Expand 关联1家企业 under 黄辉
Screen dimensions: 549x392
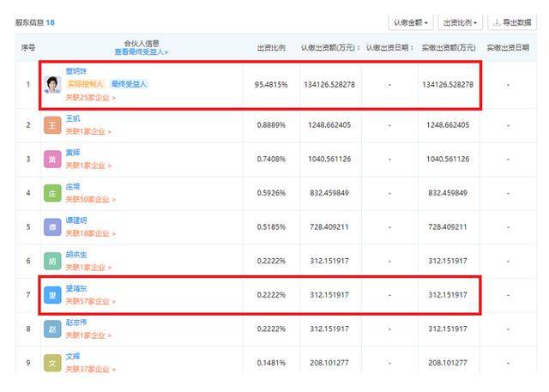tap(88, 166)
